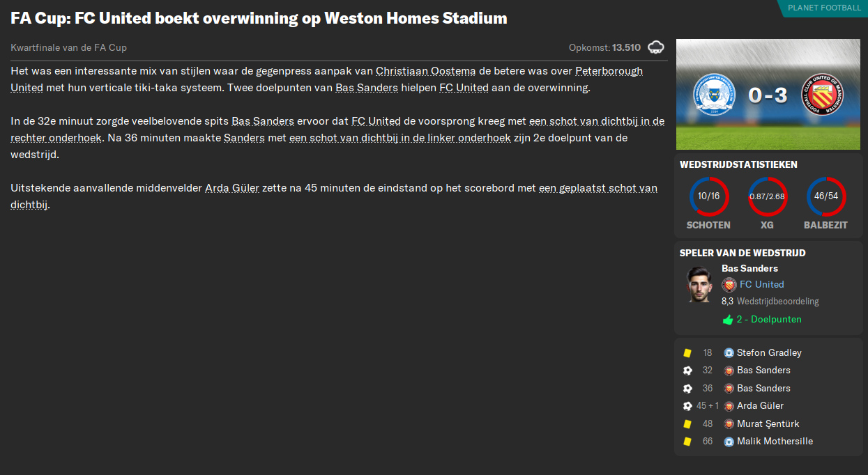Click the xG 0.87/2.68 stat circle
The image size is (868, 475).
point(767,197)
